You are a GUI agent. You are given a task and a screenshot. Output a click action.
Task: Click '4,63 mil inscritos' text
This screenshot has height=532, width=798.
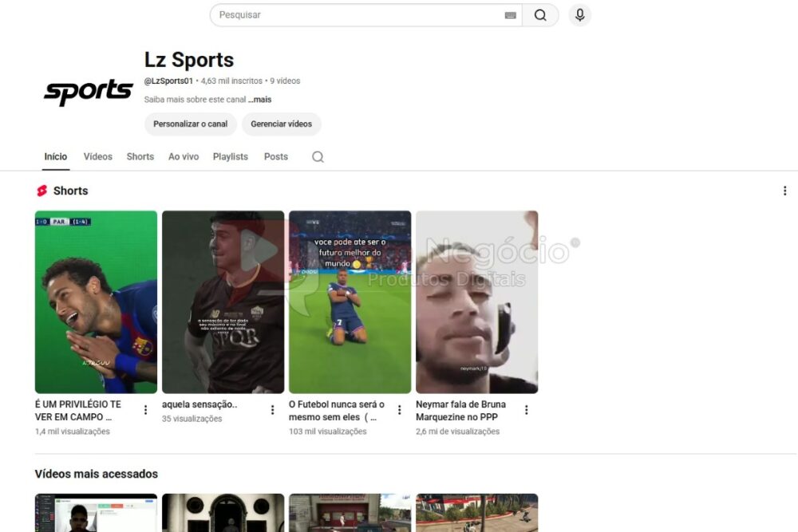(x=231, y=81)
